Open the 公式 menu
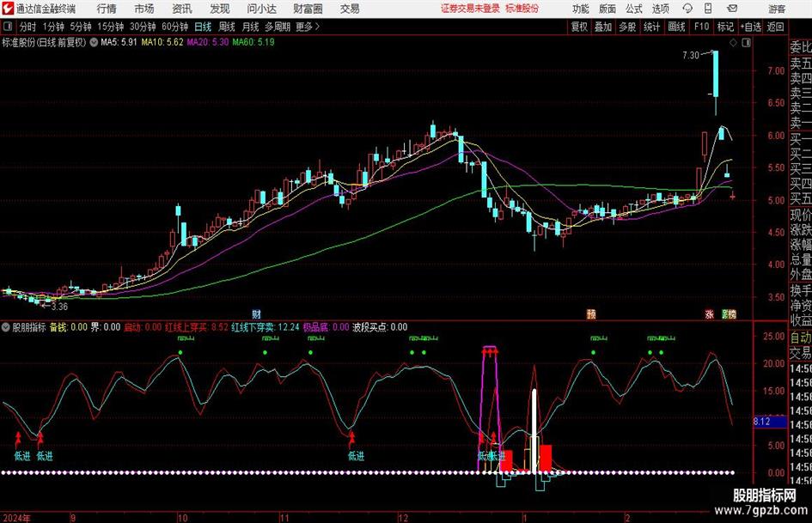The image size is (812, 523). tap(633, 9)
